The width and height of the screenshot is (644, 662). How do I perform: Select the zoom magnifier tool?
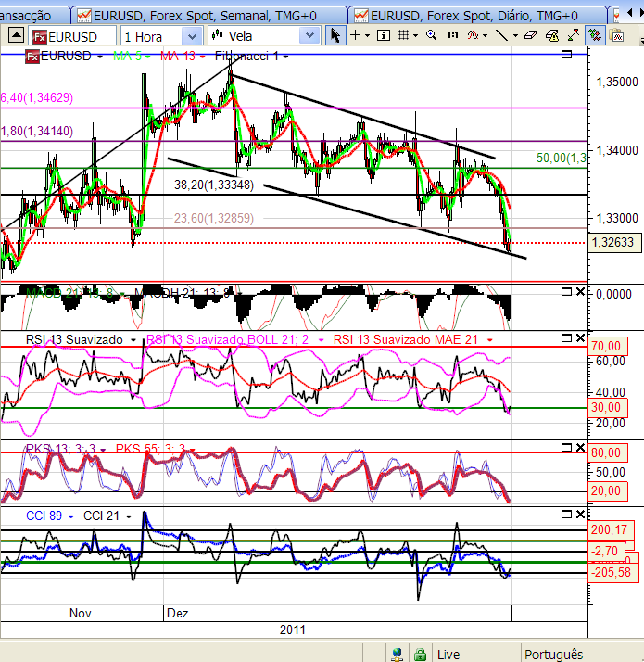431,35
